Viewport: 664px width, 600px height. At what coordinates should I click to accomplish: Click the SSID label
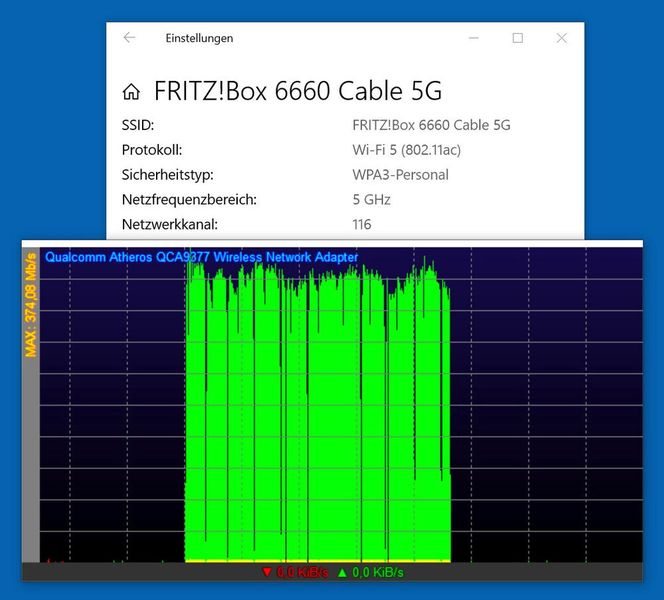138,125
